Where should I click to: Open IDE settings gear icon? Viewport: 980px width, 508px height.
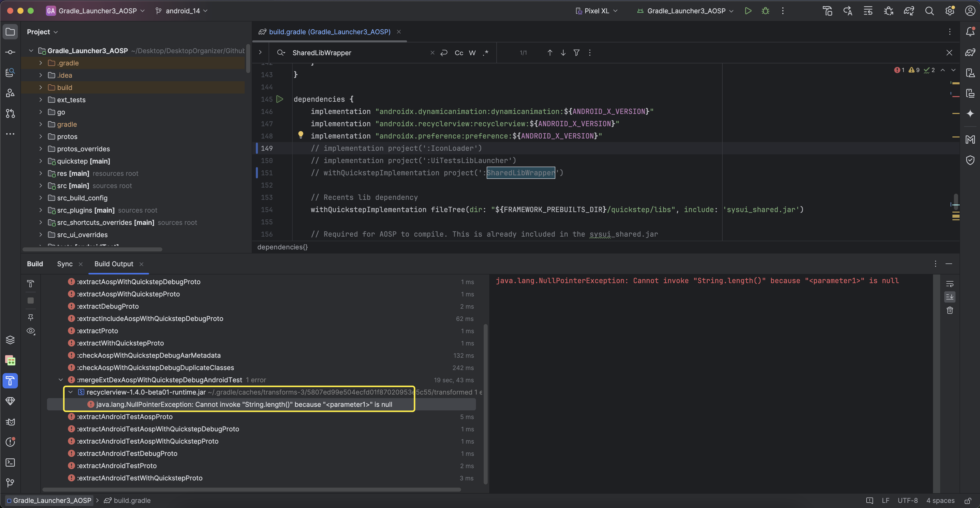pos(950,11)
